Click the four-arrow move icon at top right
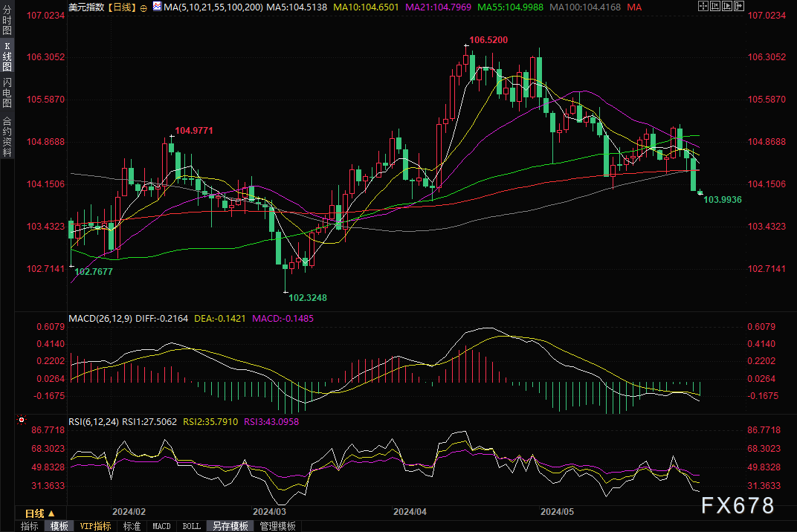This screenshot has height=532, width=797. click(x=704, y=7)
